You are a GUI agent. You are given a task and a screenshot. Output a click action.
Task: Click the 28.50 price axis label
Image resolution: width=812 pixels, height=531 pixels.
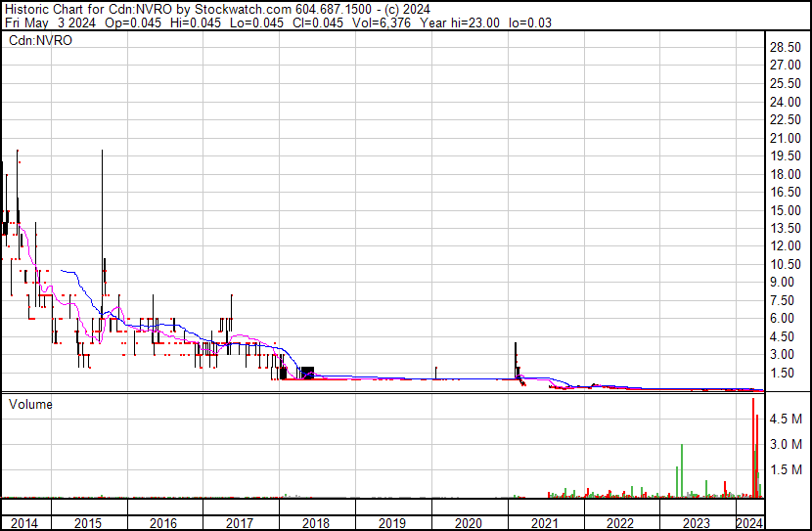pos(786,47)
